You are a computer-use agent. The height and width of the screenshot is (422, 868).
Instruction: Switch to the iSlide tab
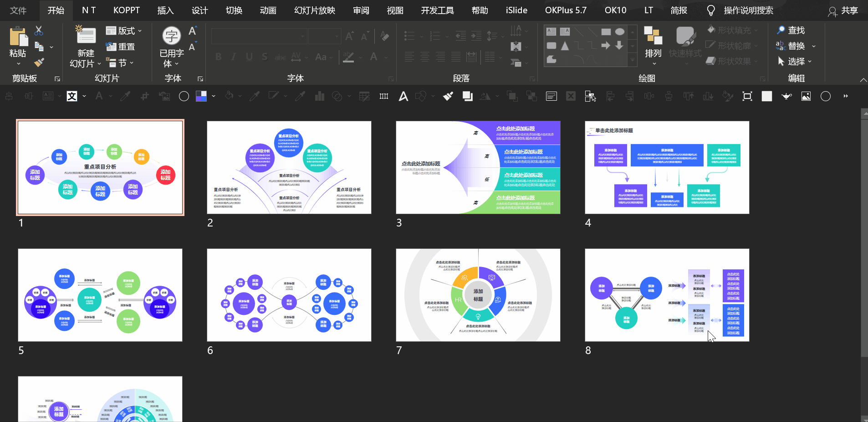point(516,10)
